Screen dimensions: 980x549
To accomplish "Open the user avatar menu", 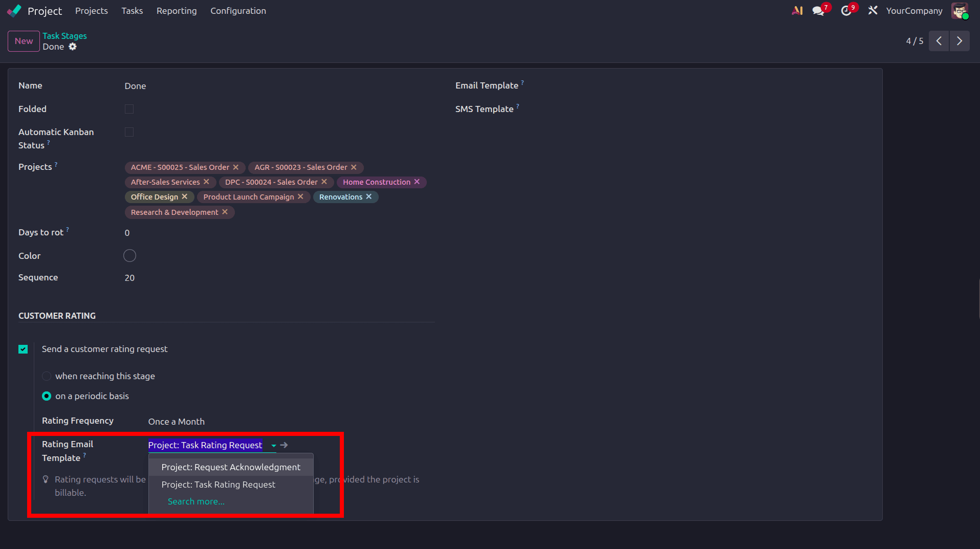I will pos(960,11).
